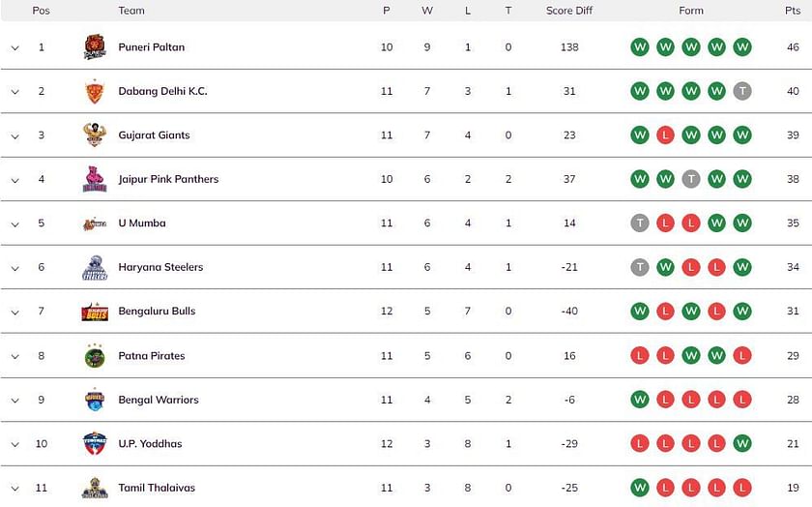This screenshot has width=812, height=507.
Task: Click the Form column header
Action: point(691,11)
